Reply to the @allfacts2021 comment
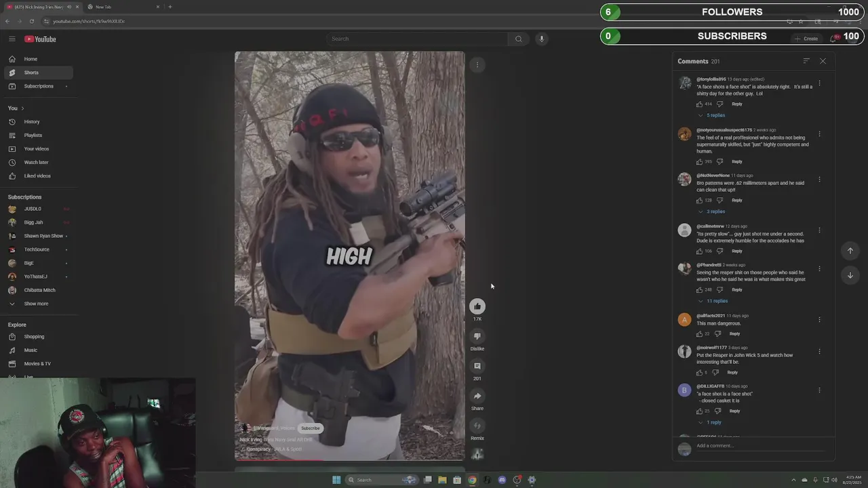The width and height of the screenshot is (868, 488). (x=734, y=333)
